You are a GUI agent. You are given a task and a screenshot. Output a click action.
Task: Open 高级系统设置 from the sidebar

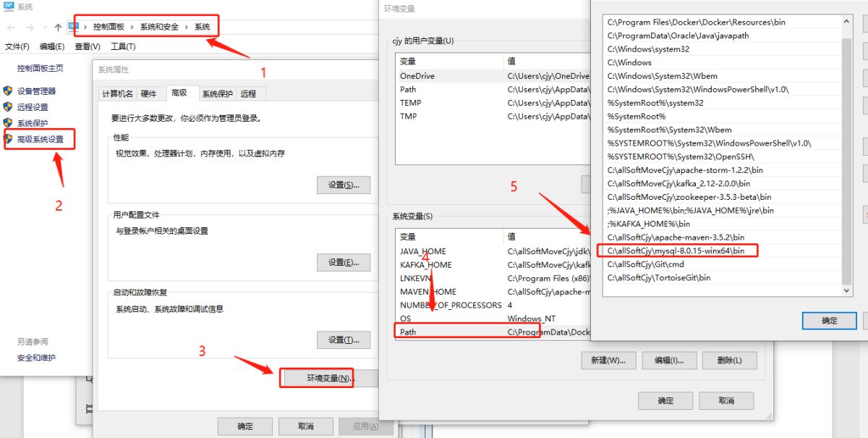[x=40, y=139]
